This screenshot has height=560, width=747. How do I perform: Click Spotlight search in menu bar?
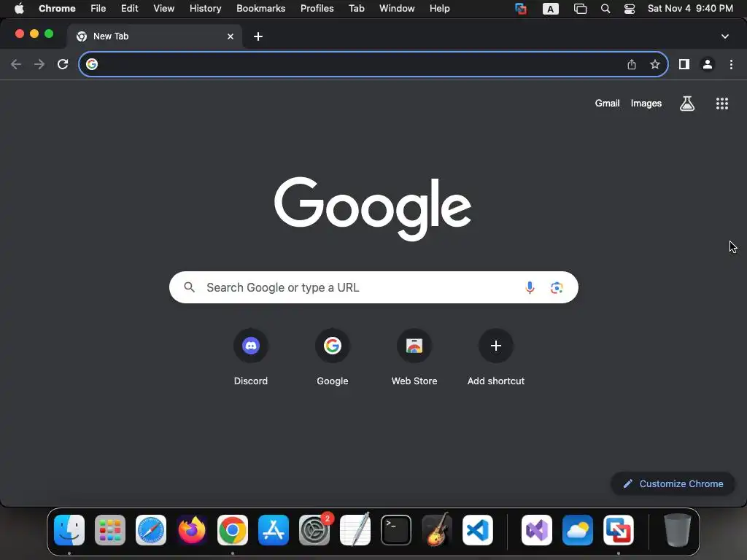[x=605, y=9]
